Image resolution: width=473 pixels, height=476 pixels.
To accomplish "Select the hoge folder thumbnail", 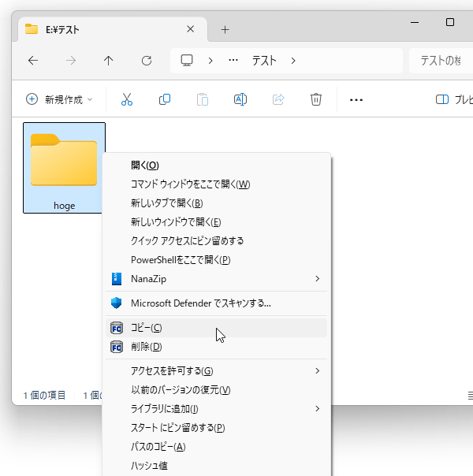I will [64, 160].
